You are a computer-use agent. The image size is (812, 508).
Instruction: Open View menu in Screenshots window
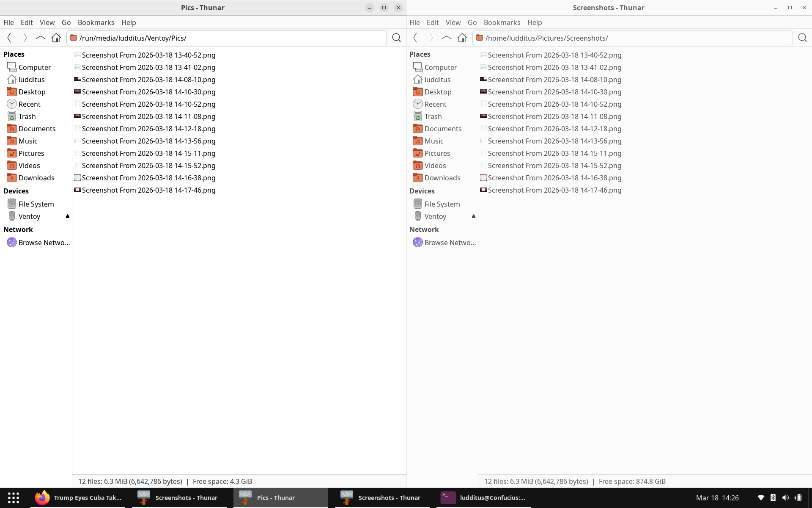[x=453, y=22]
